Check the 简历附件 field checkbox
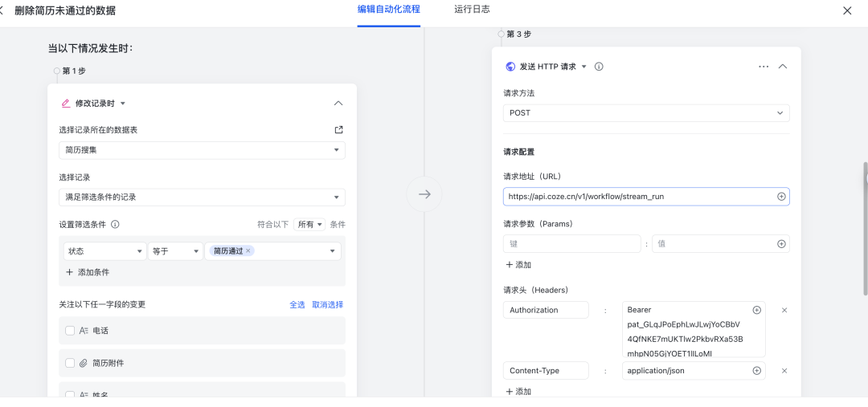 (x=70, y=363)
